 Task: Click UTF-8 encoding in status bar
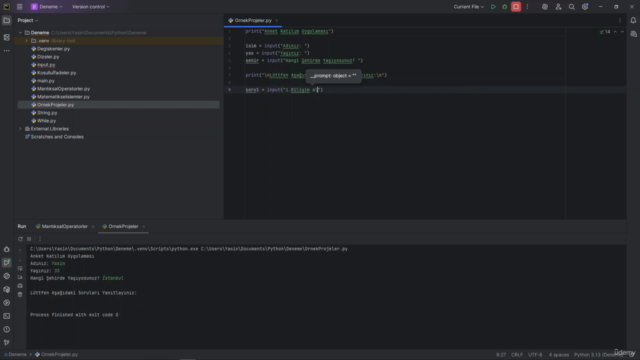[535, 355]
